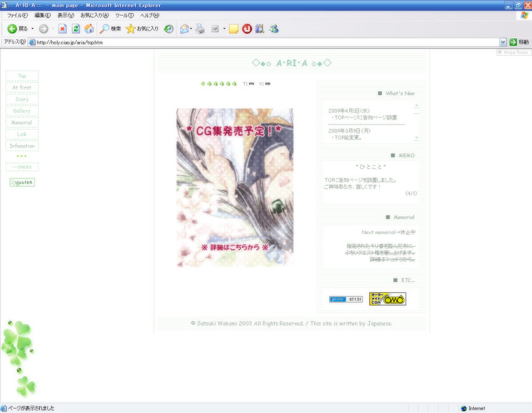The width and height of the screenshot is (532, 413).
Task: Open the Mail envelope icon
Action: pyautogui.click(x=184, y=29)
